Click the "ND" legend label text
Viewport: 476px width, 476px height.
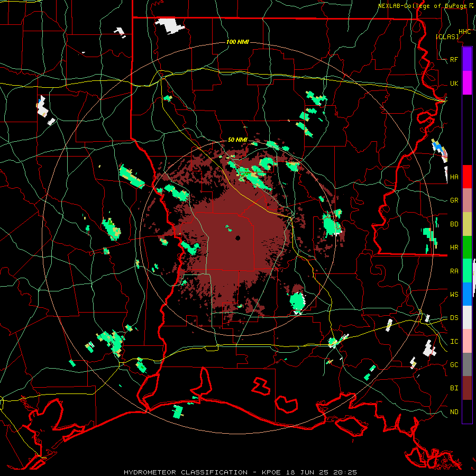pos(454,412)
